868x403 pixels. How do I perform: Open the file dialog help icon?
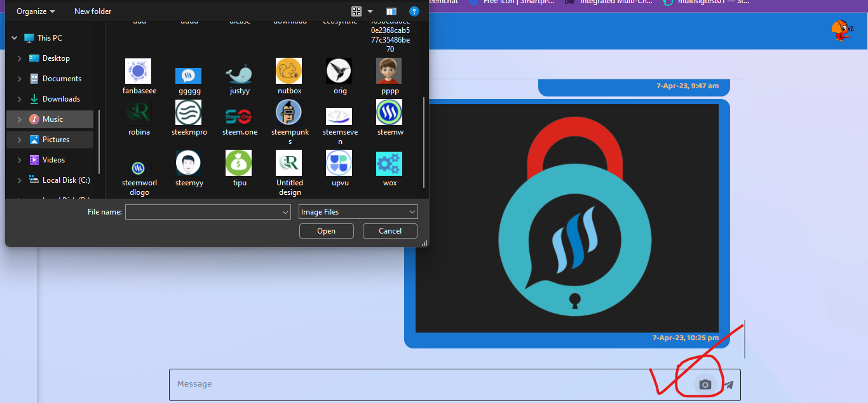click(414, 11)
